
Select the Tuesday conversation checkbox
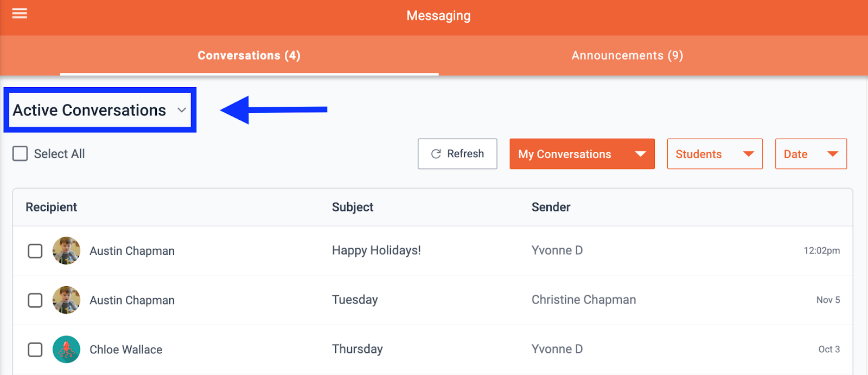(x=35, y=300)
